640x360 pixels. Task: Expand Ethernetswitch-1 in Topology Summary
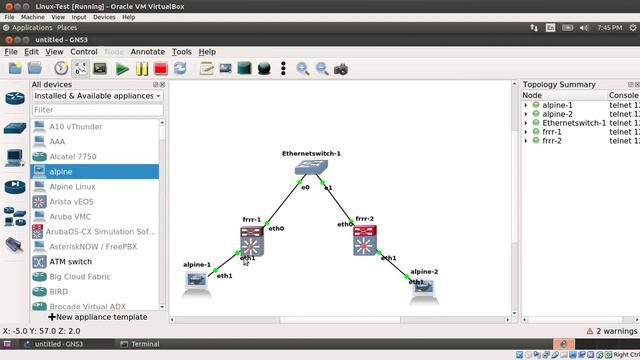pyautogui.click(x=526, y=123)
